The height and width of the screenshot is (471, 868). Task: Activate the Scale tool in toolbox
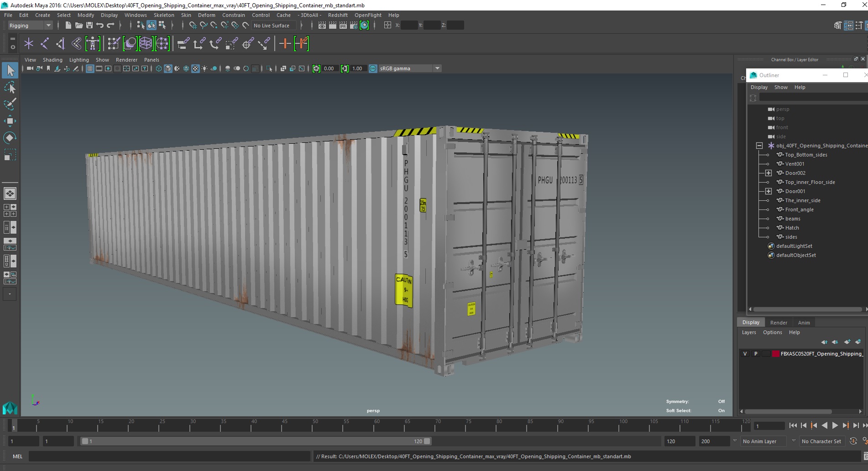pos(10,155)
